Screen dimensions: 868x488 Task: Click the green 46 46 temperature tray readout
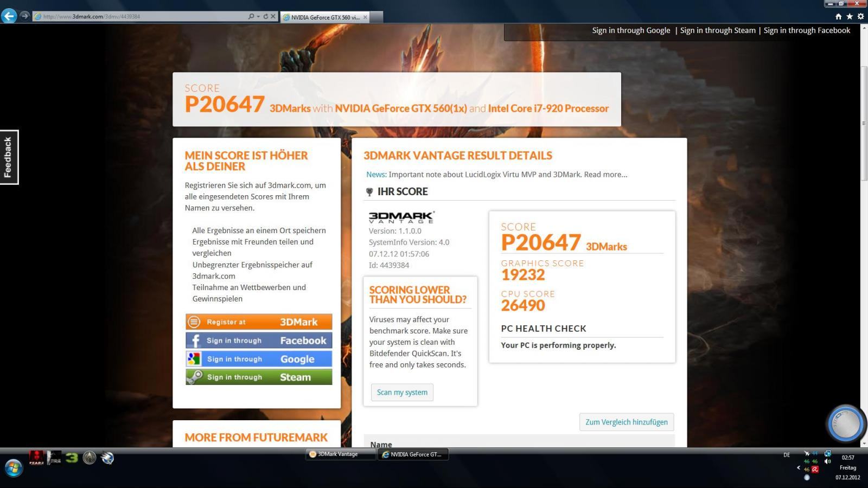(810, 461)
